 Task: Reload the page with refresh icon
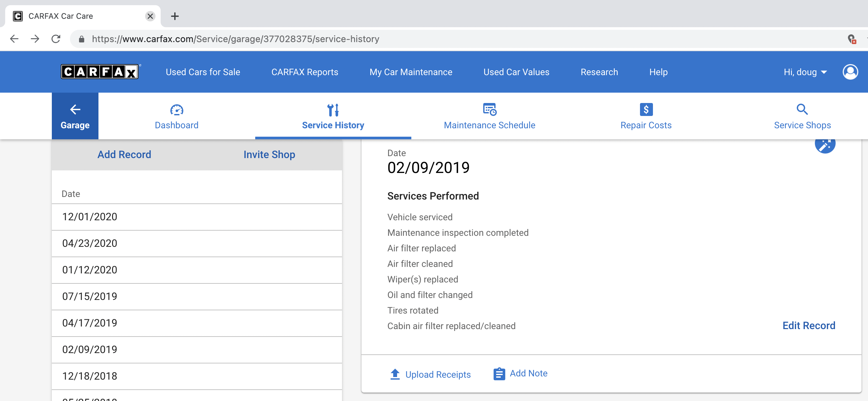[x=56, y=39]
